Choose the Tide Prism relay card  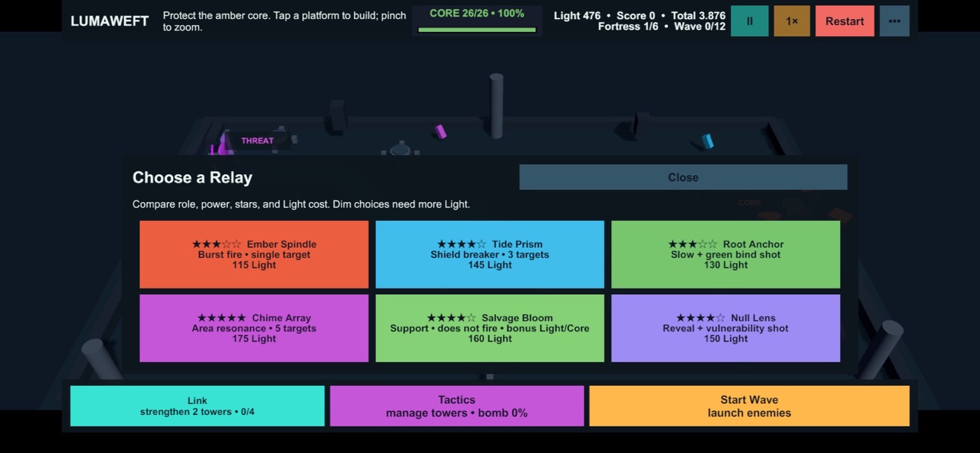point(490,255)
